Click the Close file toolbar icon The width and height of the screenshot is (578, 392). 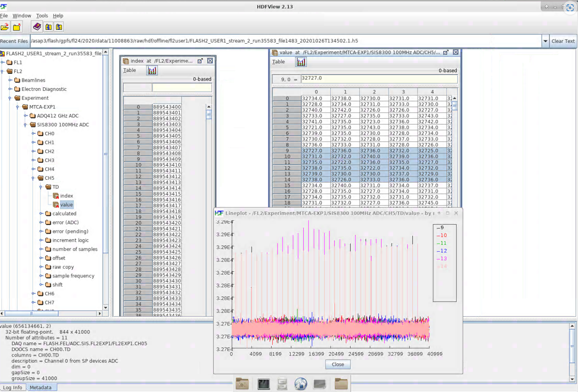17,27
